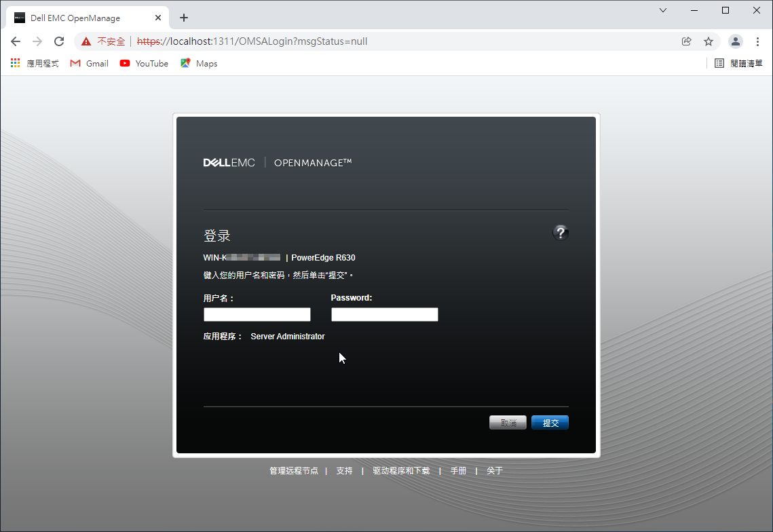Open the Drivers and Downloads (驱动程序和下载) link
Screen dimensions: 773x532
point(401,471)
